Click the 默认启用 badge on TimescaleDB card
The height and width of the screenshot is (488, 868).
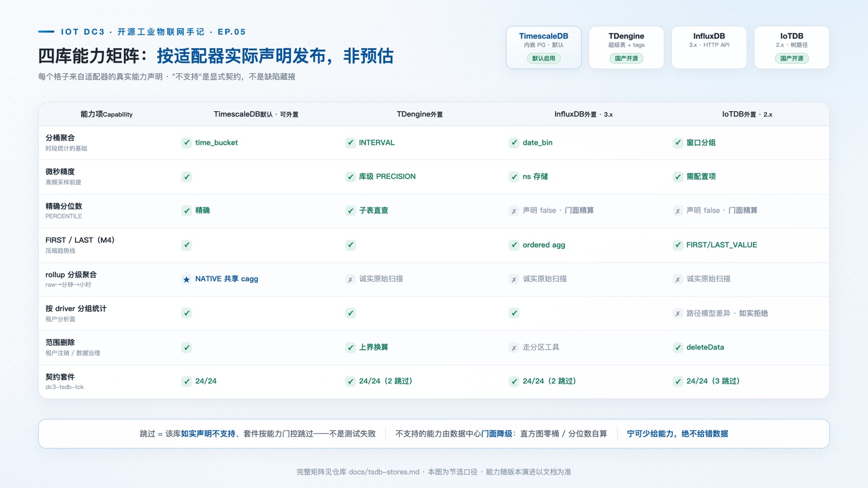pyautogui.click(x=544, y=59)
